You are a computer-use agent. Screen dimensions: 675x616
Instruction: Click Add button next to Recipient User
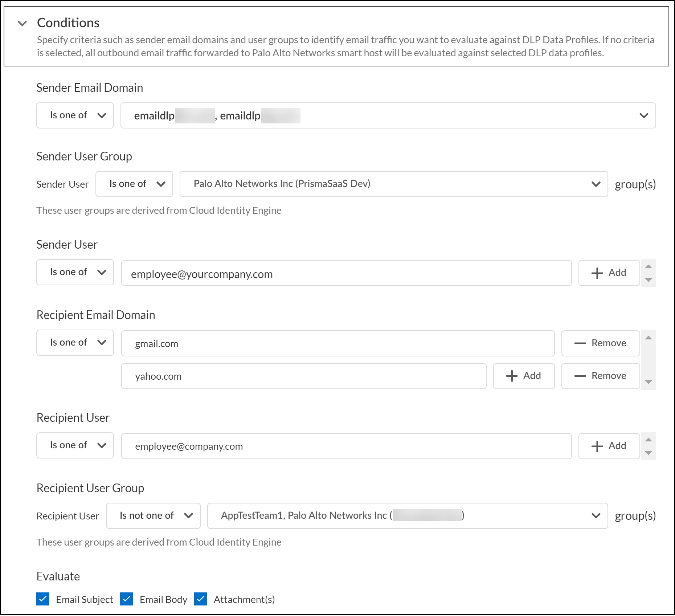[609, 446]
